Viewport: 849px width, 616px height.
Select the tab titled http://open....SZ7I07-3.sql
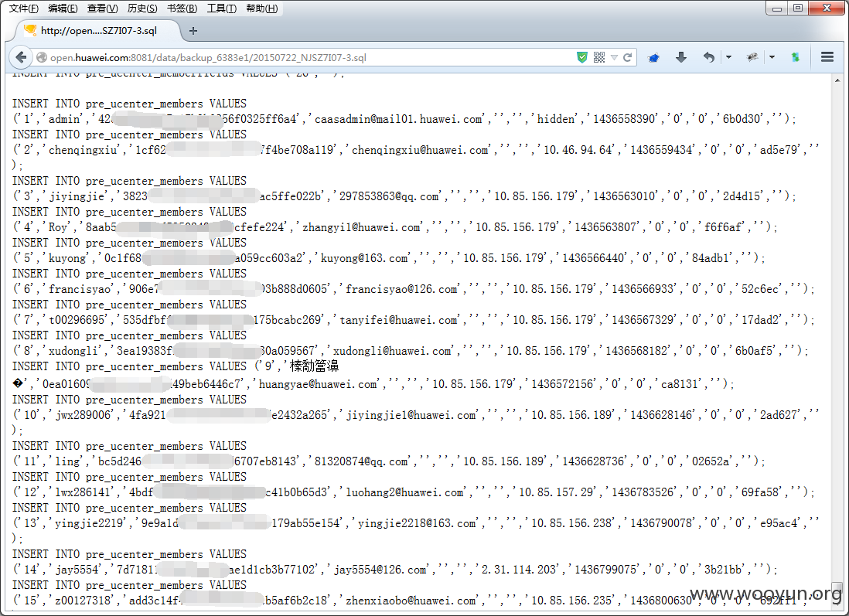tap(97, 31)
